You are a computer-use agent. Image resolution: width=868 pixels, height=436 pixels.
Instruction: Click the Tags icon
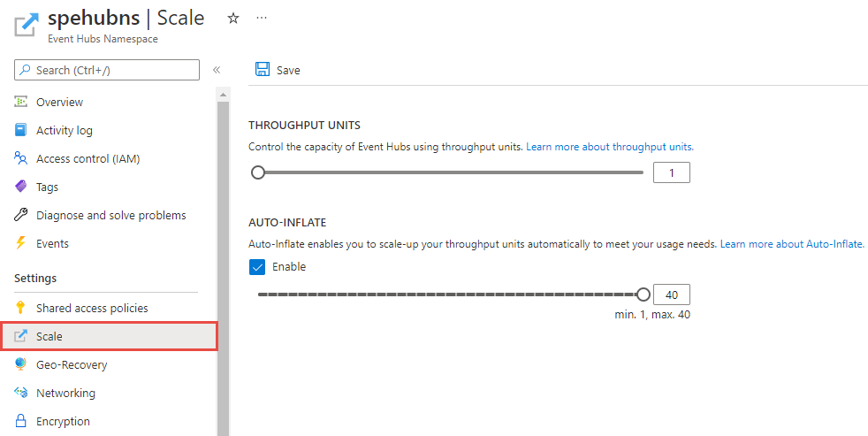coord(21,187)
